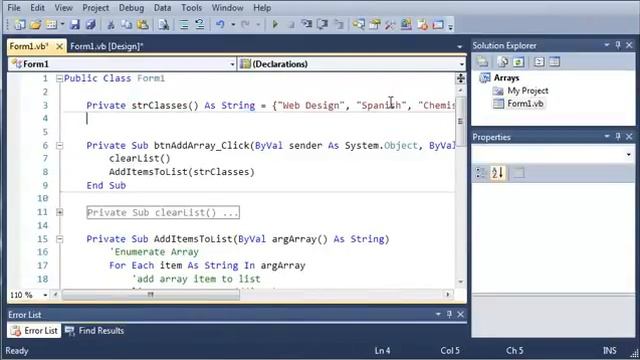Open the Undo history dropdown arrow
This screenshot has height=360, width=640.
click(233, 24)
